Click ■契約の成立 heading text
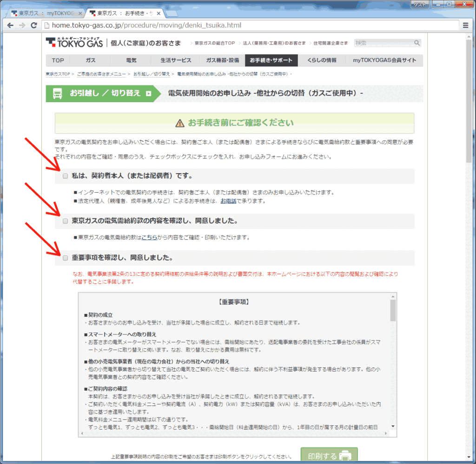The height and width of the screenshot is (464, 476). pos(99,315)
